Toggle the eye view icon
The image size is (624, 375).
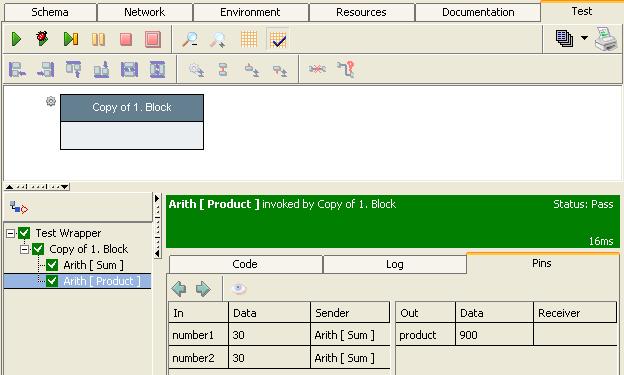(239, 288)
